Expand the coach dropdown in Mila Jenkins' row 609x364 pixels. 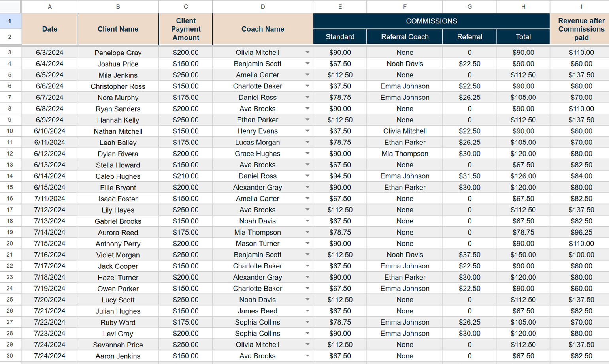[x=307, y=75]
